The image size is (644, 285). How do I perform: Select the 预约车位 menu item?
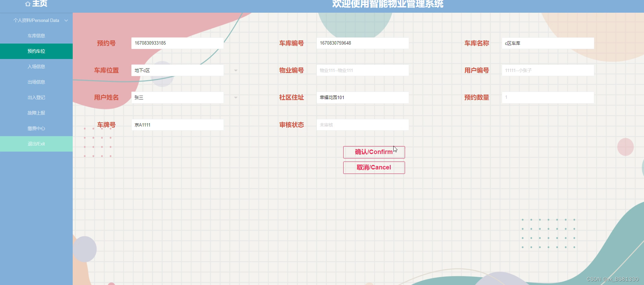pyautogui.click(x=36, y=51)
